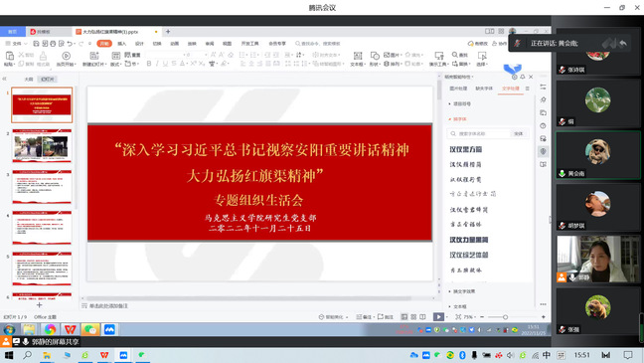The image size is (644, 363).
Task: Click the Presentation Tools icon
Action: pos(438,56)
